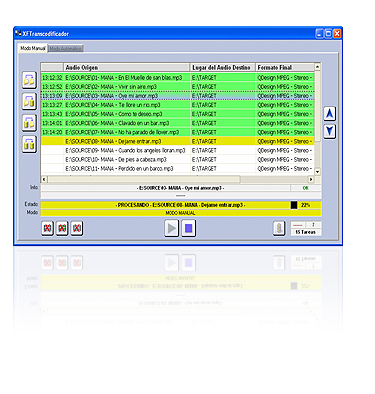Click the horizontal scrollbar left arrow
This screenshot has height=394, width=375.
point(44,179)
